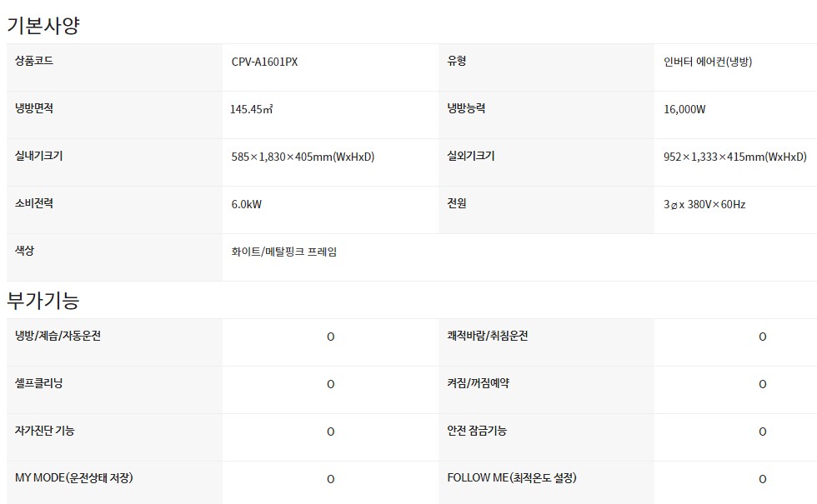Click the 소비전력 value 6.0kW

[x=247, y=205]
